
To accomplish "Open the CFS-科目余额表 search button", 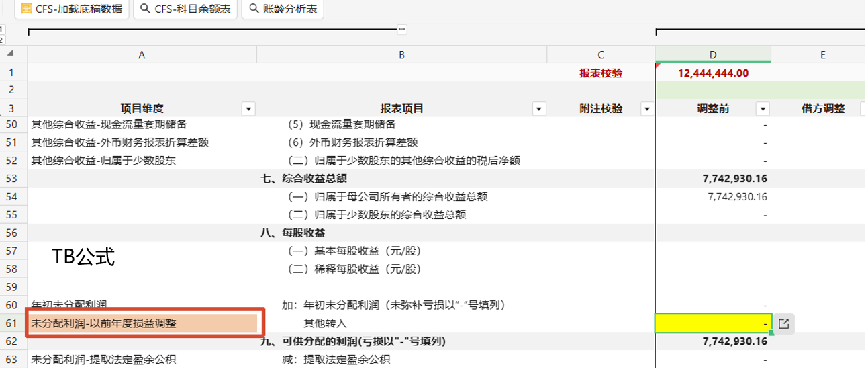I will point(185,9).
